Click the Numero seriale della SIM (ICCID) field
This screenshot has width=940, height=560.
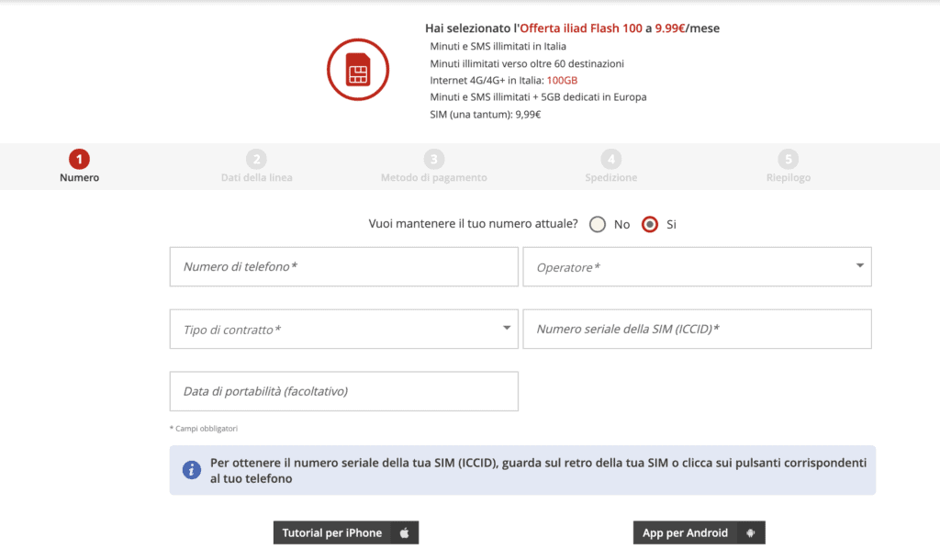[697, 330]
